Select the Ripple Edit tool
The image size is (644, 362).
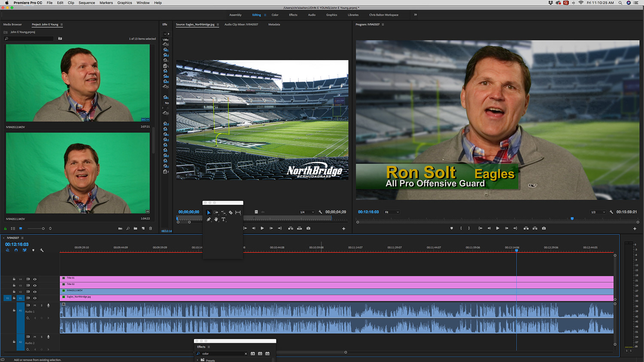coord(223,213)
